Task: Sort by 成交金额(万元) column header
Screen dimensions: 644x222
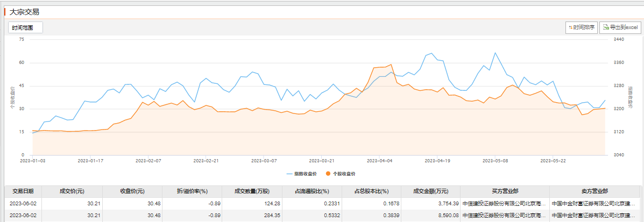Action: [430, 191]
